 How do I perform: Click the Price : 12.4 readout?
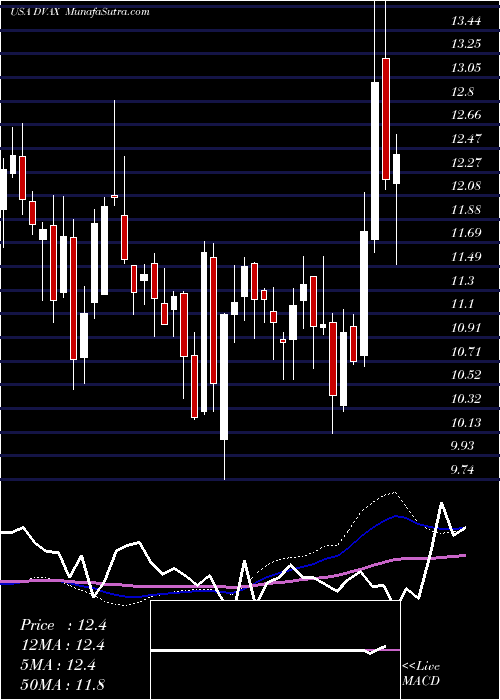point(63,625)
